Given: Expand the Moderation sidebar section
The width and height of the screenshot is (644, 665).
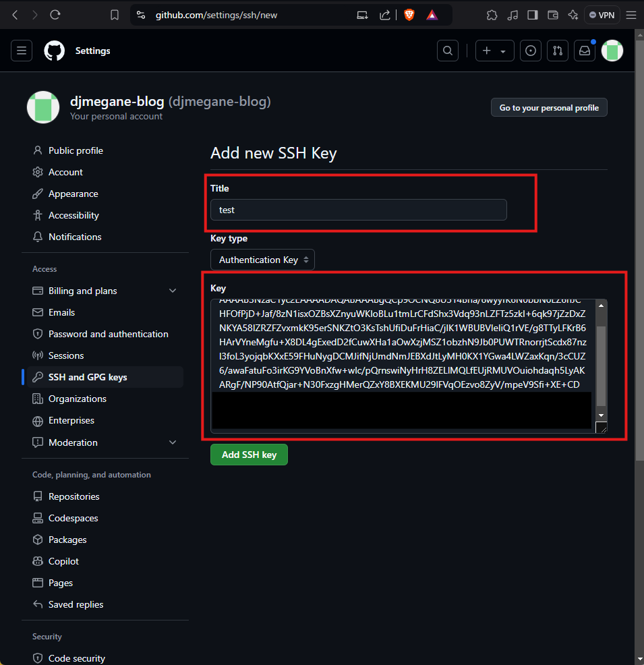Looking at the screenshot, I should pyautogui.click(x=173, y=442).
